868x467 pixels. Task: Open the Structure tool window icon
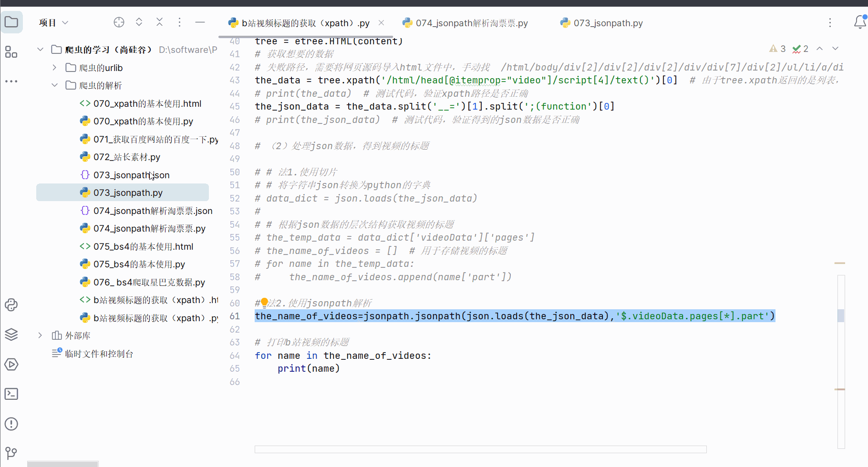[11, 51]
